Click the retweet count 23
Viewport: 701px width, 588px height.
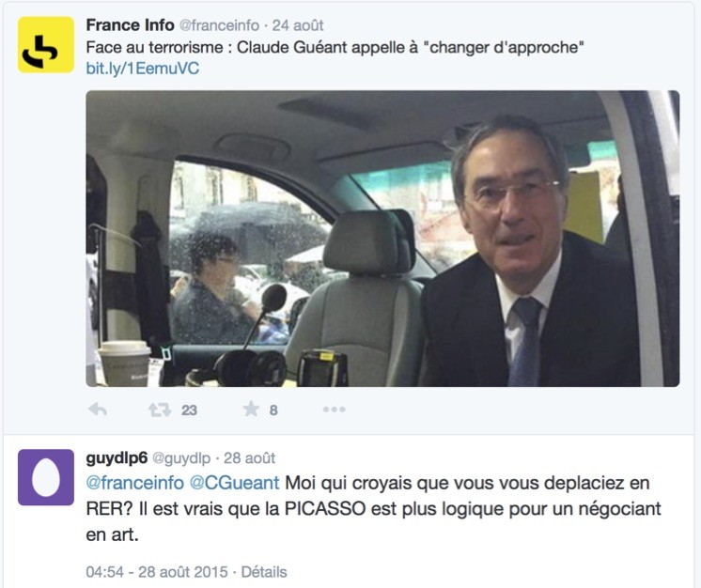click(x=189, y=410)
